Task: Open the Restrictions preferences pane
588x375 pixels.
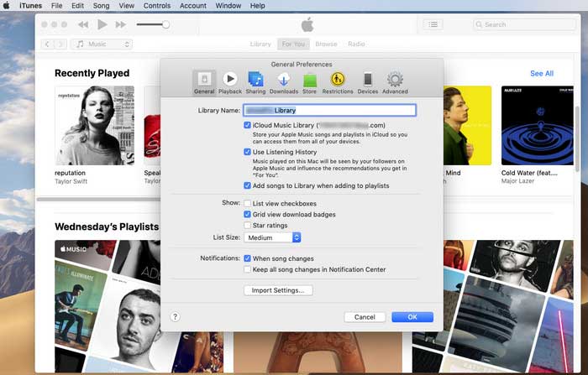Action: click(x=338, y=83)
